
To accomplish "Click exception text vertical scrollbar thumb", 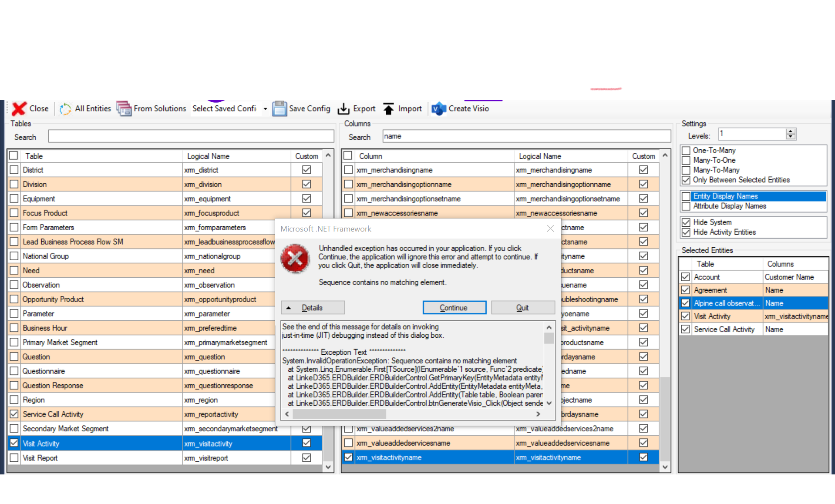I will (549, 338).
